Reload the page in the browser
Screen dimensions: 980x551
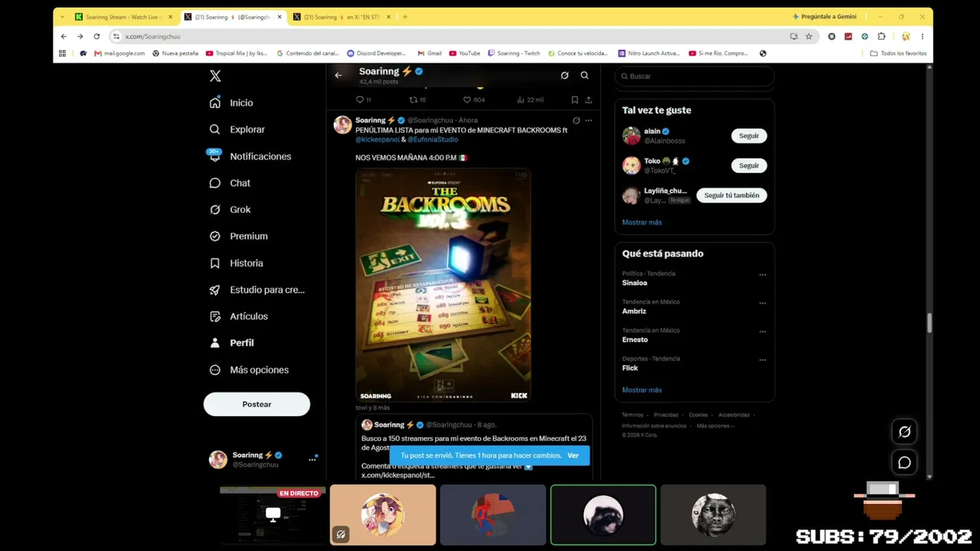pos(96,36)
